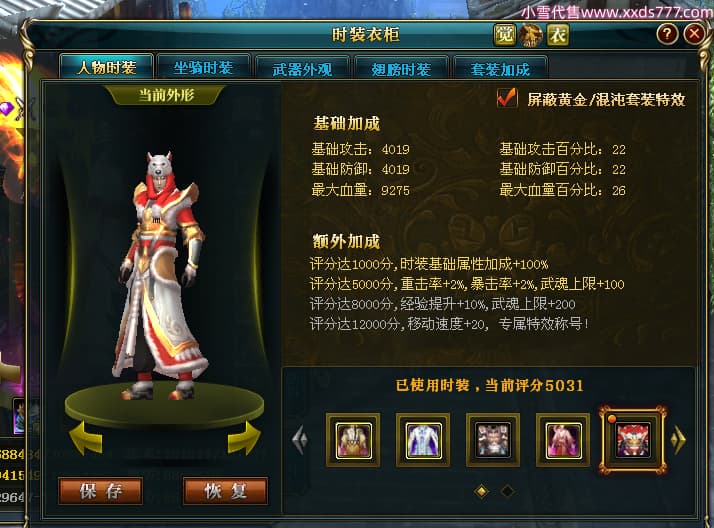Rotate character right with yellow arrow
714x528 pixels.
click(244, 438)
